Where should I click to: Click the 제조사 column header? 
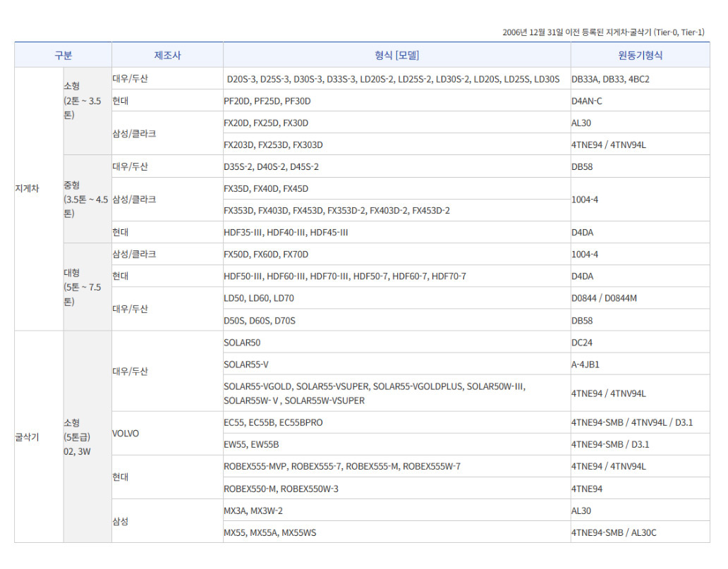167,55
